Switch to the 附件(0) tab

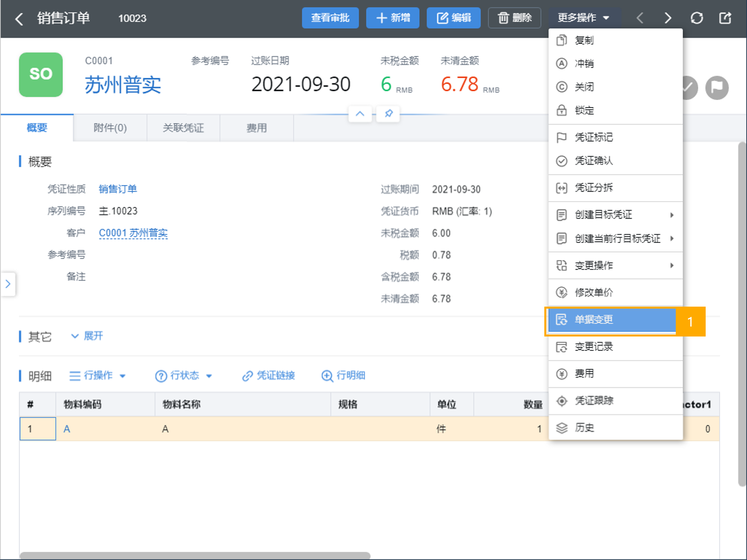click(110, 128)
